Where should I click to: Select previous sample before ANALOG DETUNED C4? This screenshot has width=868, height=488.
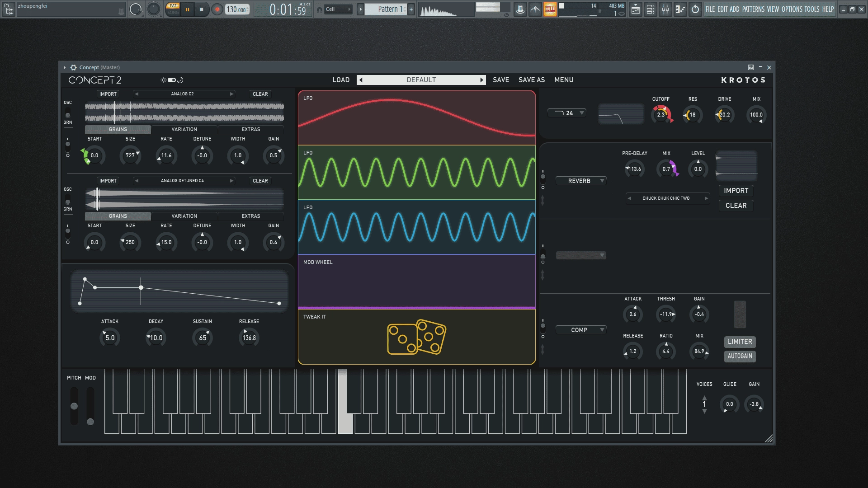(137, 181)
